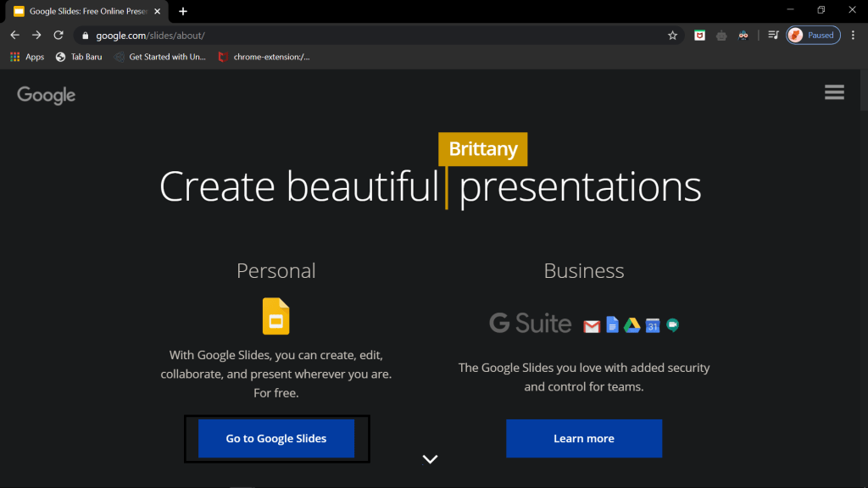Open the Paused profile button
Viewport: 868px width, 488px height.
pos(813,36)
